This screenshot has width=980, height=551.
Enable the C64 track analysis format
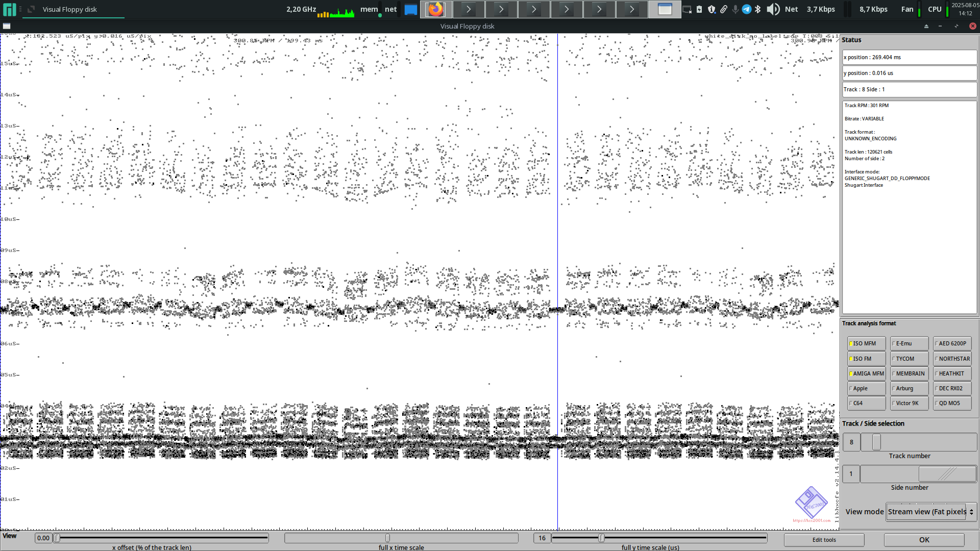[866, 403]
